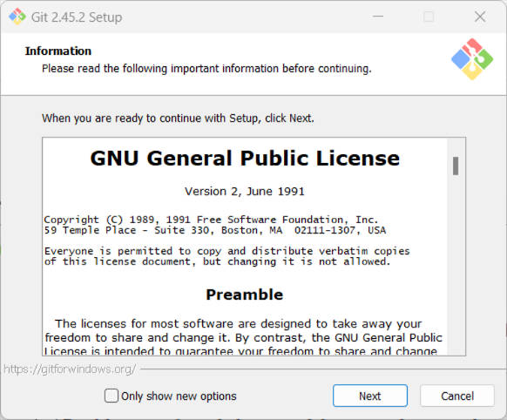Click the 'Version 2, June 1991' line
507x420 pixels.
(x=245, y=192)
